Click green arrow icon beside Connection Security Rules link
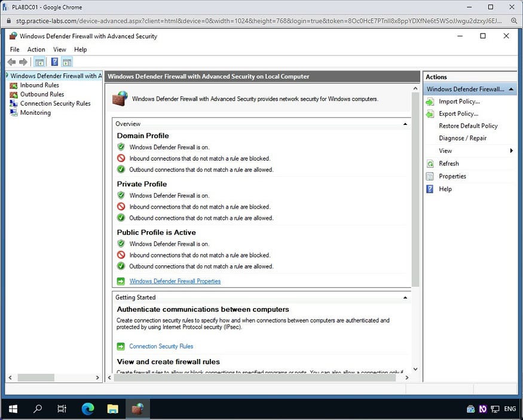The image size is (523, 420). [121, 347]
